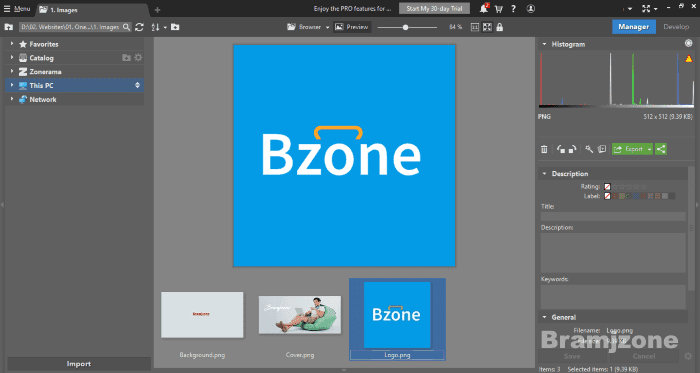Open fullscreen mode icon
This screenshot has width=700, height=373.
point(646,9)
